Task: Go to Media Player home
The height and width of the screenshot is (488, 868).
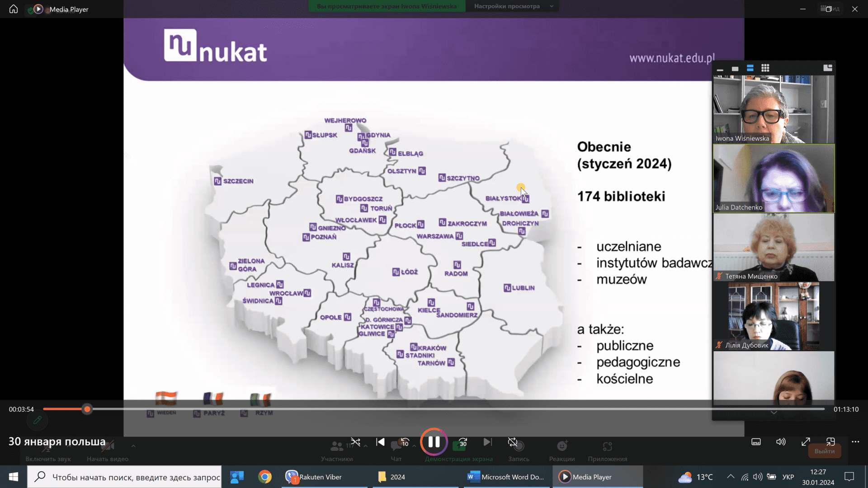Action: (x=14, y=9)
